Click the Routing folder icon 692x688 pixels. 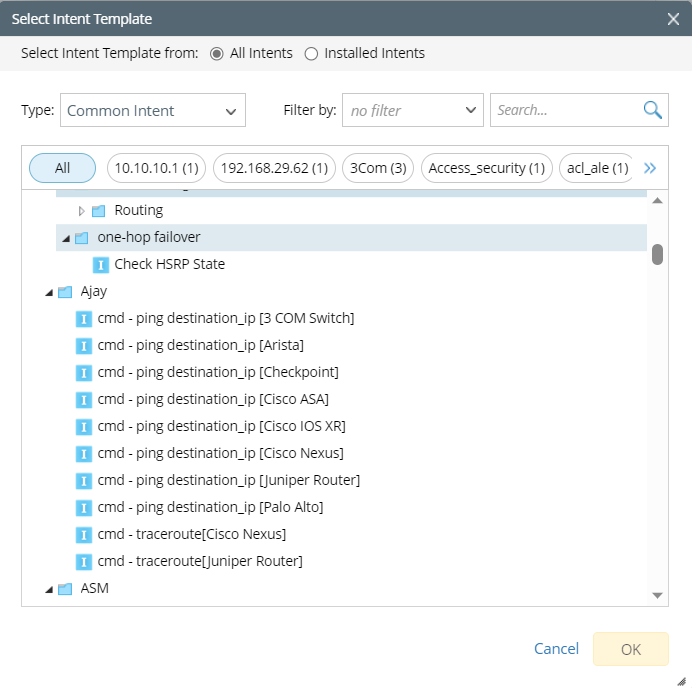[98, 211]
